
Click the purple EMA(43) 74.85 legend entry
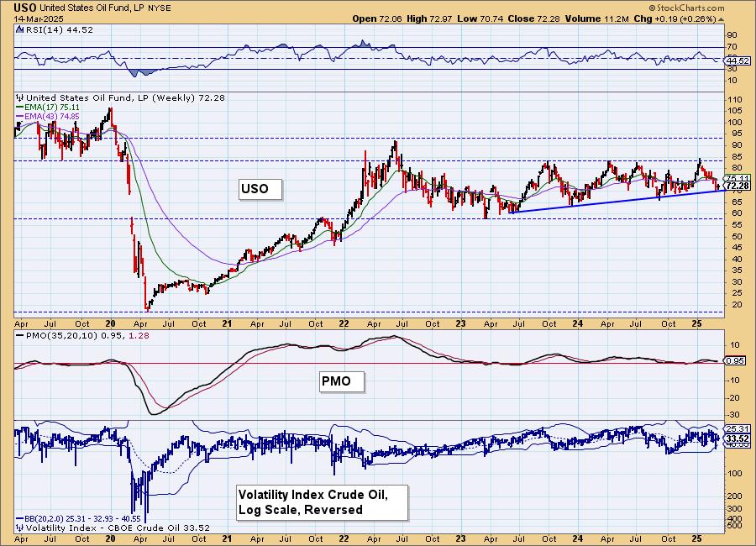(x=48, y=117)
